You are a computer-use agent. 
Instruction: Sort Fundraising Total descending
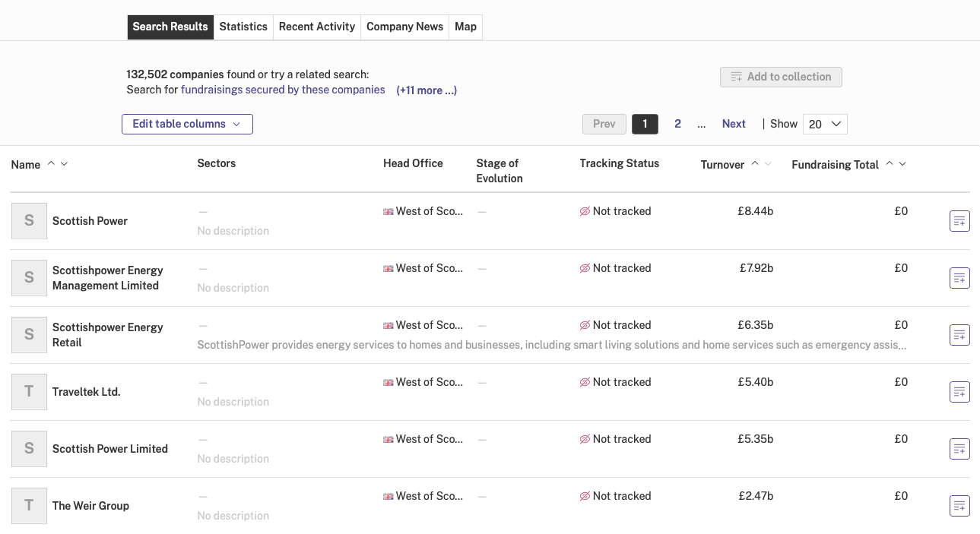point(902,164)
